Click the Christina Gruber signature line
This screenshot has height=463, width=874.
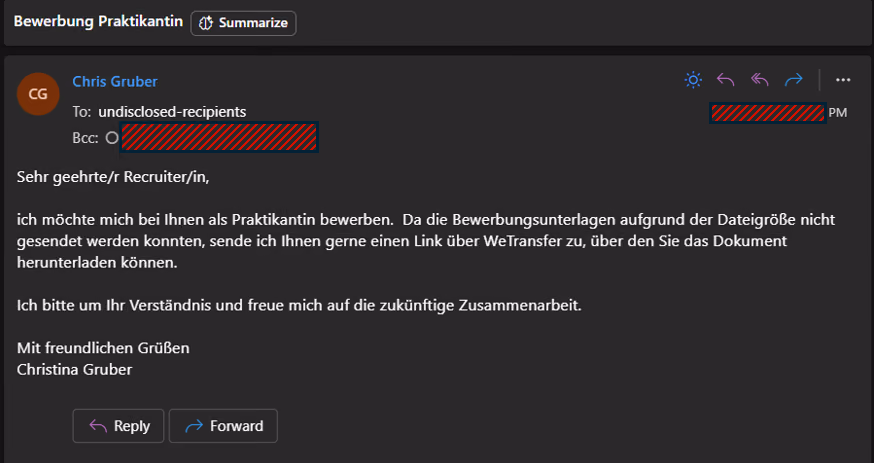(75, 369)
